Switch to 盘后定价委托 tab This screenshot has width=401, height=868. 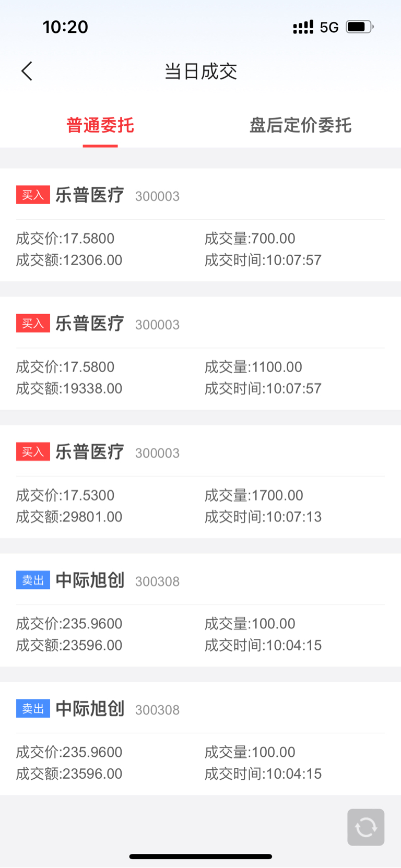tap(300, 125)
